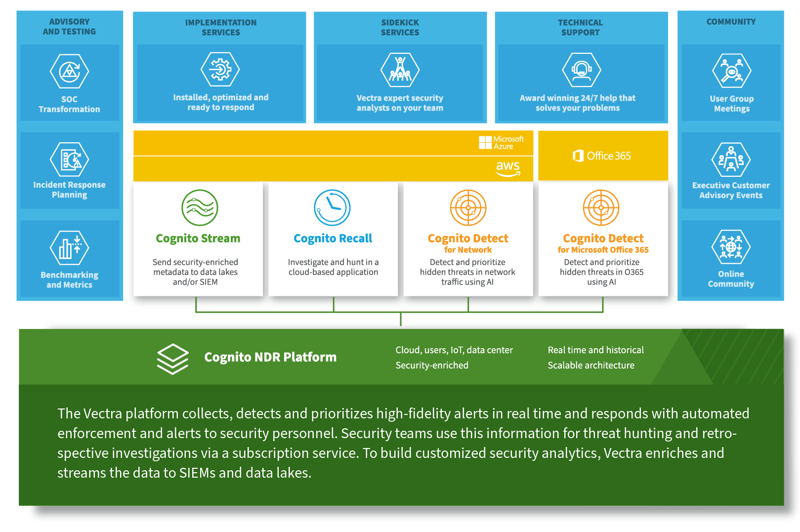Click the Office 365 logo

tap(602, 155)
